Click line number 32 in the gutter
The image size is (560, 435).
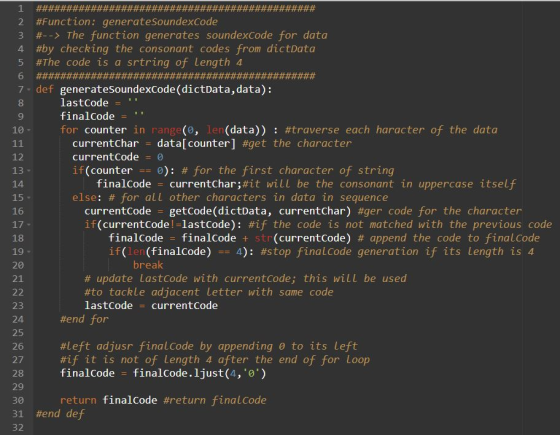tap(18, 428)
